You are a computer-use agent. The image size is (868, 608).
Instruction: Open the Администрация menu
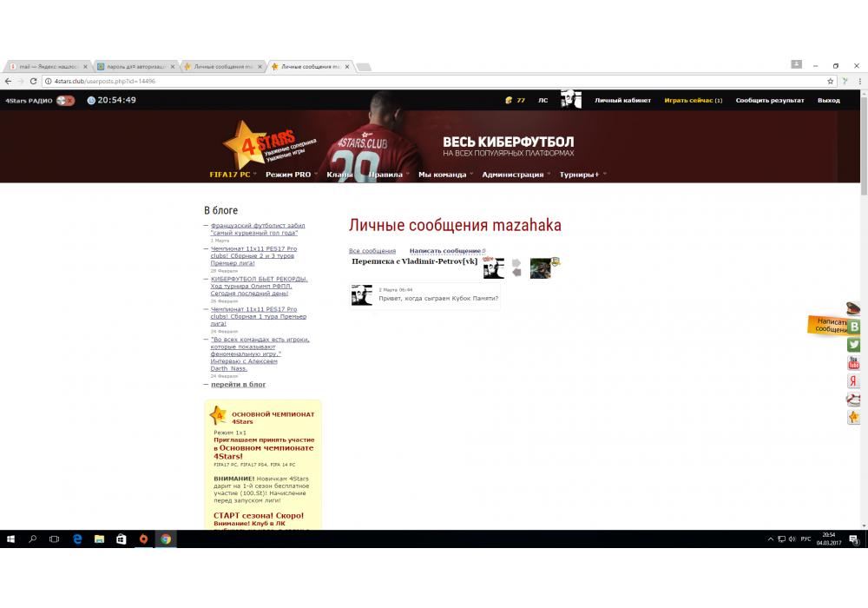point(513,175)
